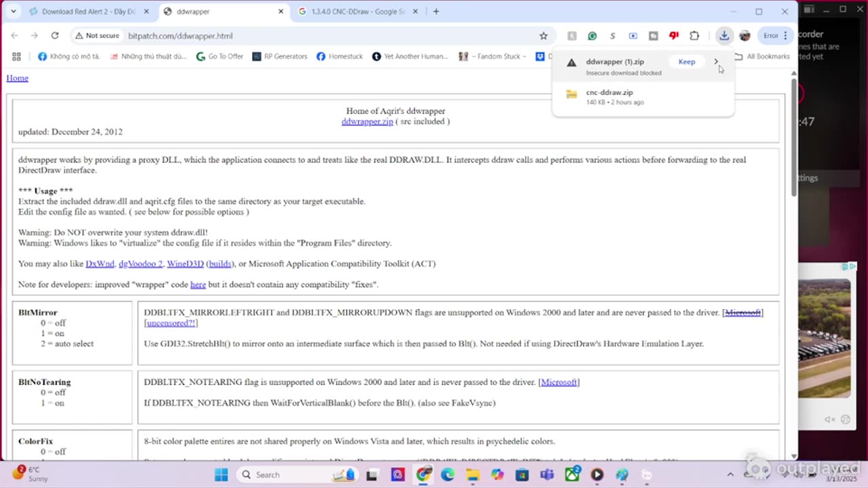Open the bookmarks apps grid icon
Screen dimensions: 868x488
[16, 56]
